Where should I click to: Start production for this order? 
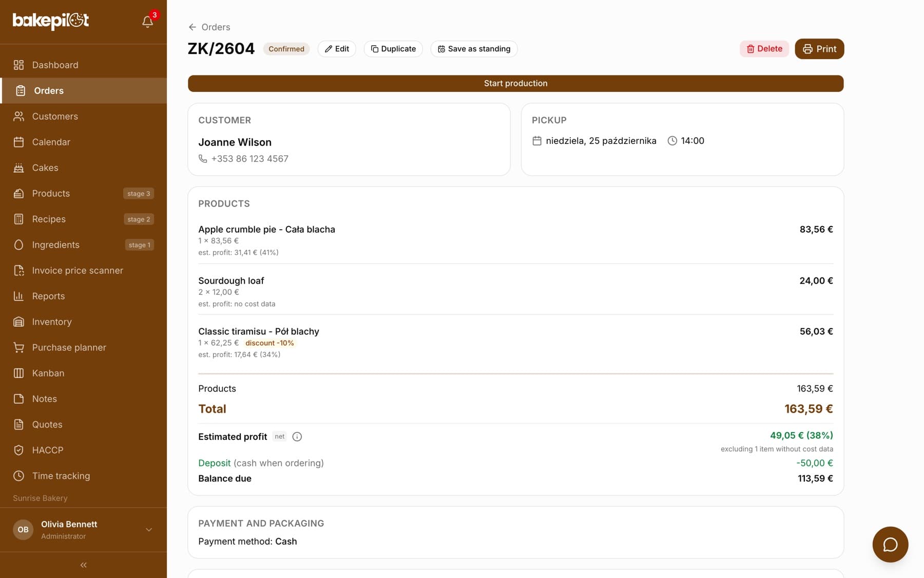click(515, 83)
